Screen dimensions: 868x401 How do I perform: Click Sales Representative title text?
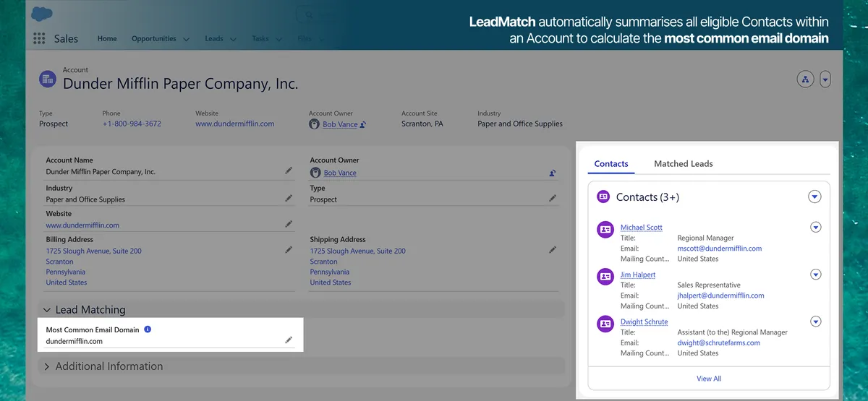pos(709,285)
